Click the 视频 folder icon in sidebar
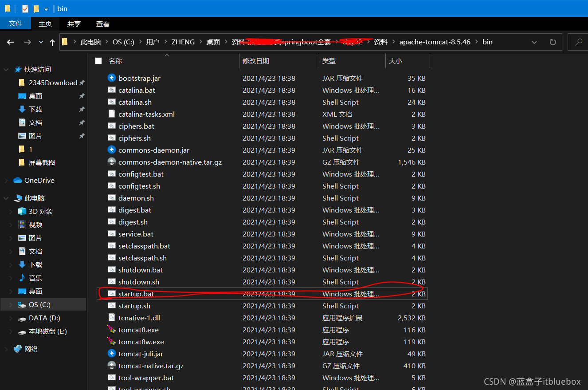Viewport: 588px width, 390px height. coord(22,225)
